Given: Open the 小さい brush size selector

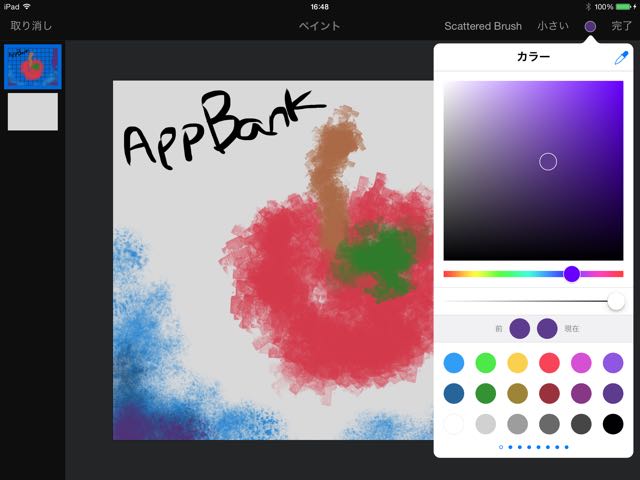Looking at the screenshot, I should click(x=553, y=26).
